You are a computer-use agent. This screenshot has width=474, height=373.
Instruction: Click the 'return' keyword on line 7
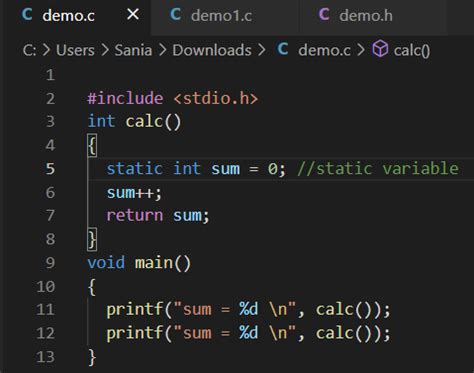pos(135,216)
